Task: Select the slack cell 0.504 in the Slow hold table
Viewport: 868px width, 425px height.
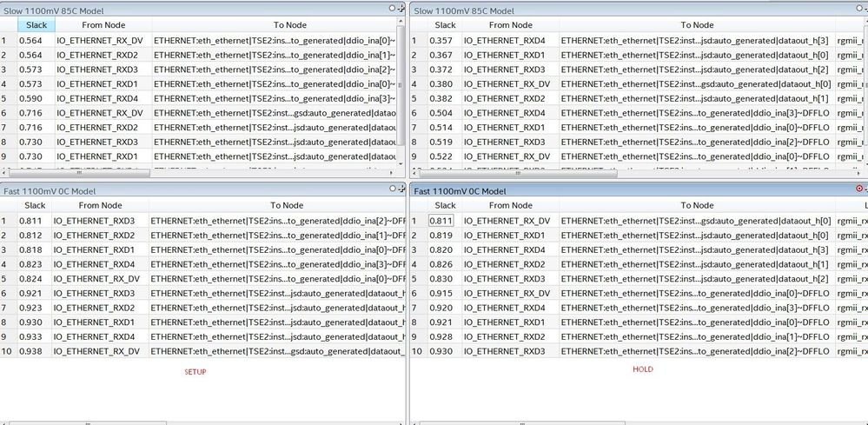Action: click(445, 113)
